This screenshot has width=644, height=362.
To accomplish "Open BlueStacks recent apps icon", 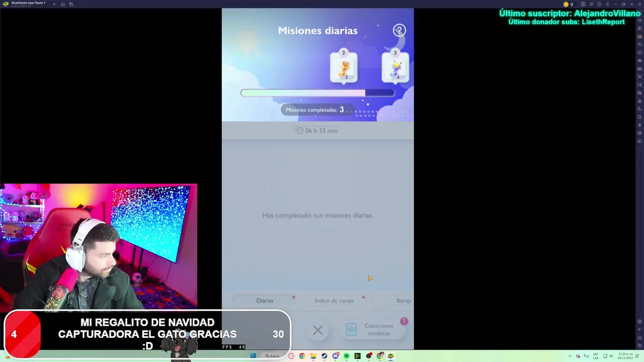I will click(x=71, y=4).
